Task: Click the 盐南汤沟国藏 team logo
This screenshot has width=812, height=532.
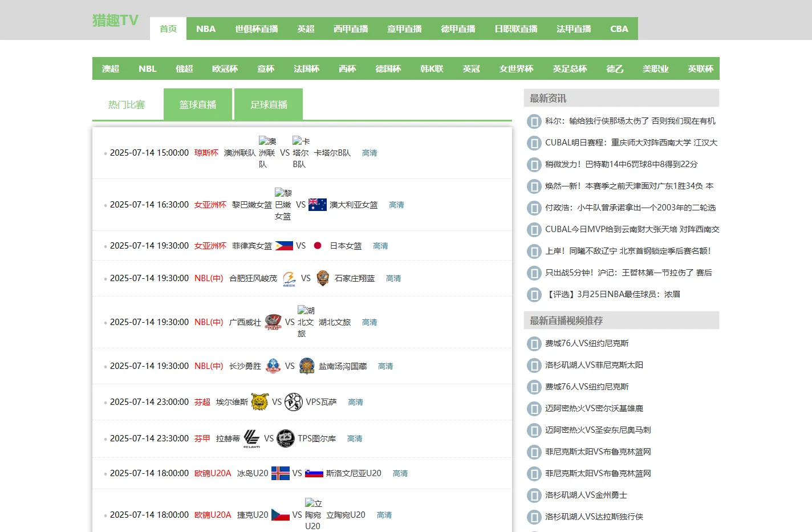Action: 307,366
